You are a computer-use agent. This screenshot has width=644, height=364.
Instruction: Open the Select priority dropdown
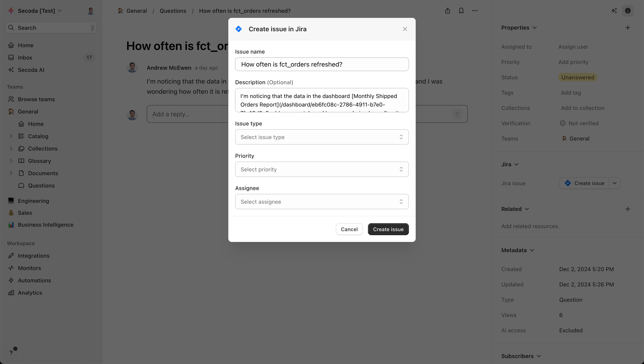pyautogui.click(x=322, y=169)
